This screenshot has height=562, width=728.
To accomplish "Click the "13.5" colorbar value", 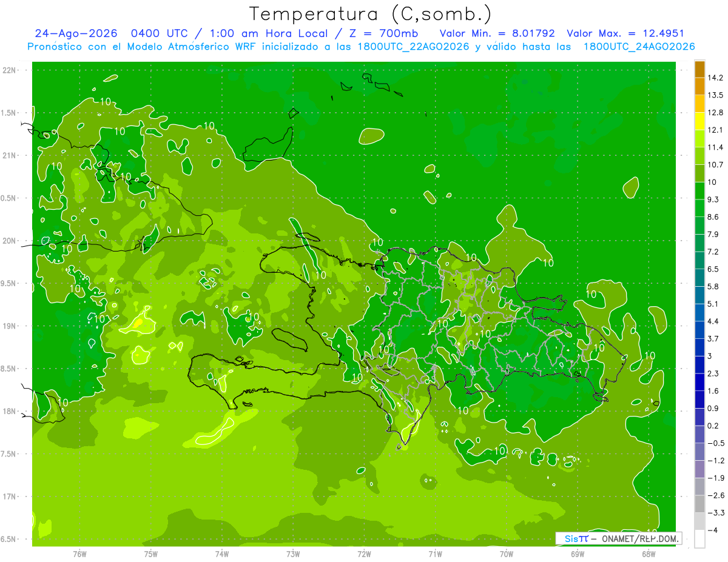I will coord(716,95).
